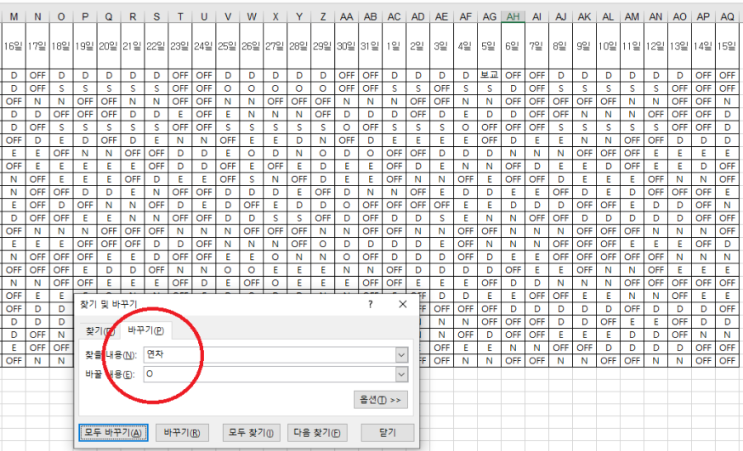Click the 29일 date cell

tap(323, 46)
